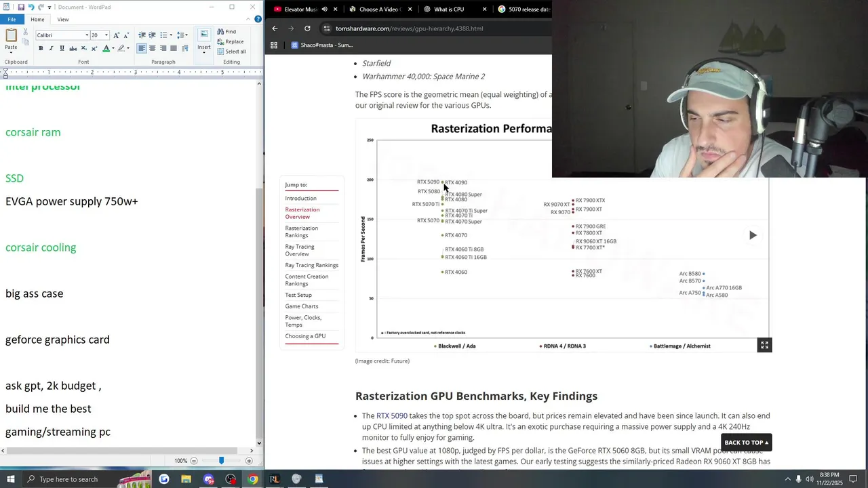Image resolution: width=868 pixels, height=488 pixels.
Task: Open the Chrome apps grid icon
Action: click(x=274, y=45)
